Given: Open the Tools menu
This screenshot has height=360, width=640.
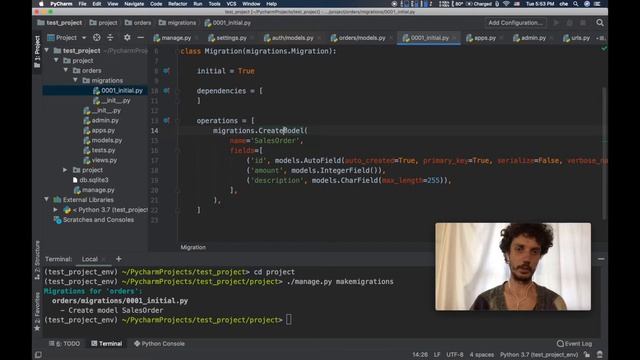Looking at the screenshot, I should 214,4.
